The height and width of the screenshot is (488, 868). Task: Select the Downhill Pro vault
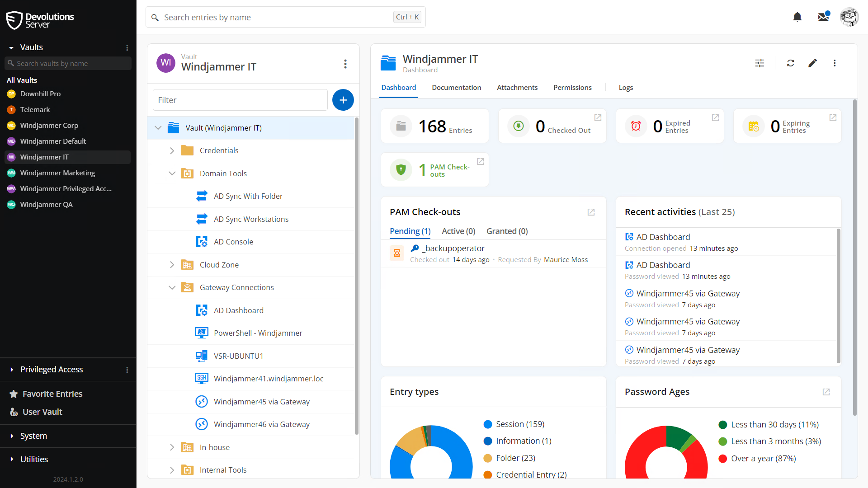(68, 94)
